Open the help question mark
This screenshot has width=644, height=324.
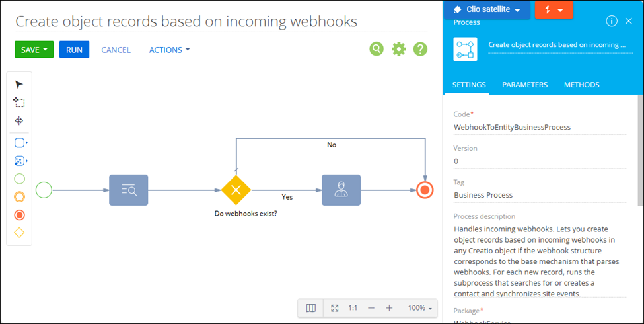[420, 49]
